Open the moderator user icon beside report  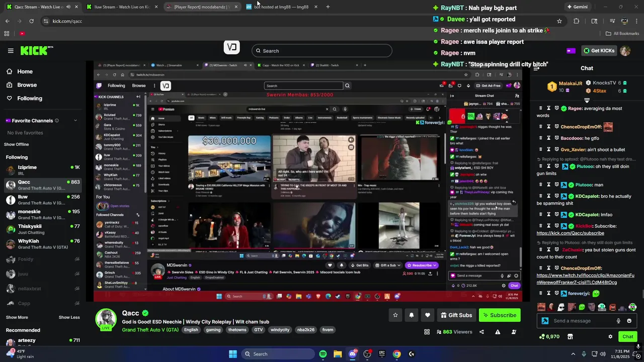pos(514,332)
